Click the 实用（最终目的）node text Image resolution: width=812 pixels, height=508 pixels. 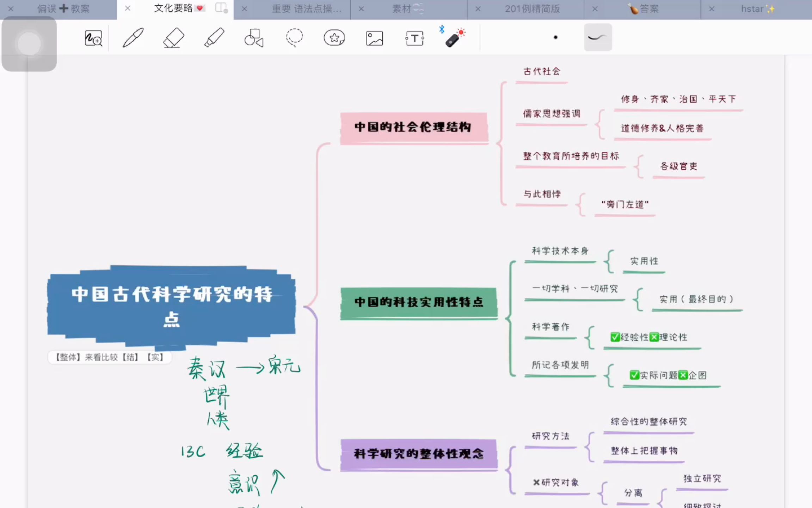pyautogui.click(x=697, y=299)
